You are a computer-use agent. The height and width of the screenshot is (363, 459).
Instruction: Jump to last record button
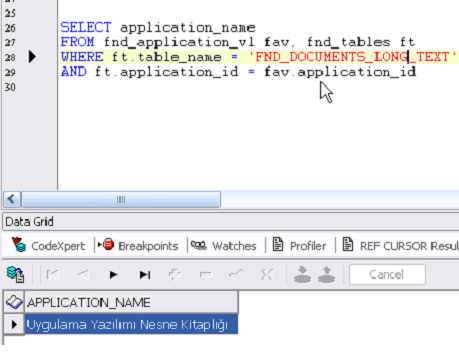pyautogui.click(x=145, y=275)
